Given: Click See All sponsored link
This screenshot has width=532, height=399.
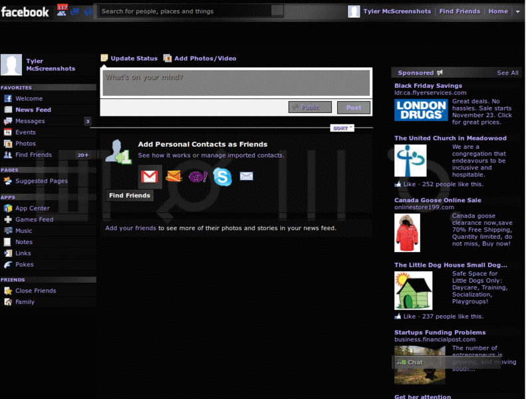Looking at the screenshot, I should pyautogui.click(x=507, y=73).
